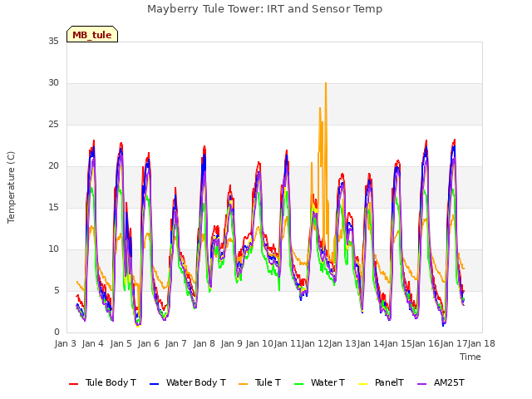
Task: Click the yellow PanelT legend swatch
Action: tap(362, 384)
